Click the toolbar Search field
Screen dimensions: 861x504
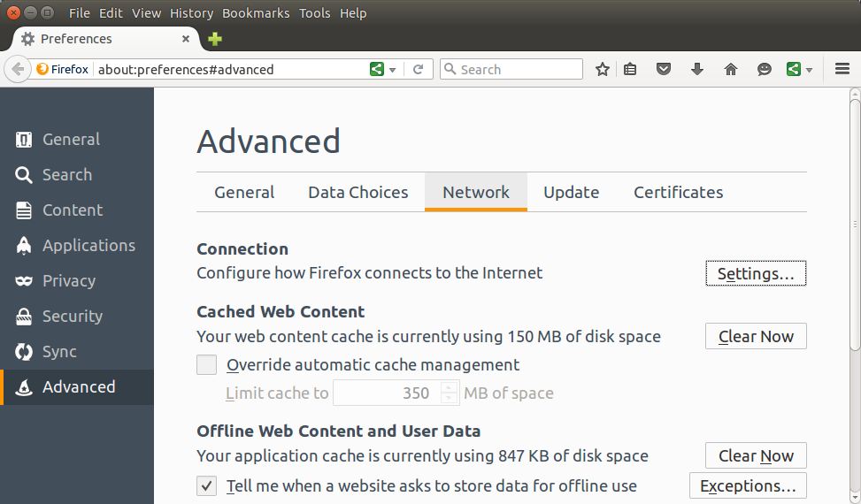click(x=511, y=69)
